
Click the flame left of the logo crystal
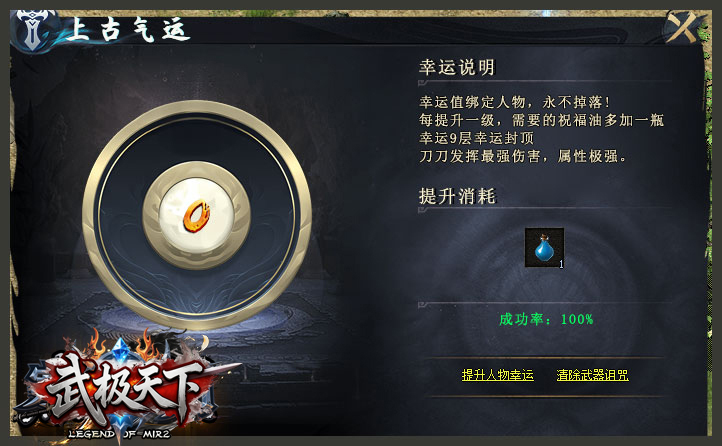click(98, 344)
